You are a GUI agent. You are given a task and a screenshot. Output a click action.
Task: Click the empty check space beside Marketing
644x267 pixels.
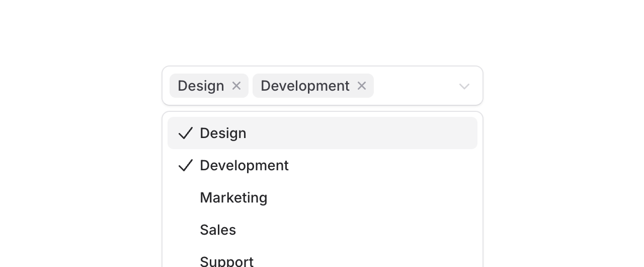point(186,197)
